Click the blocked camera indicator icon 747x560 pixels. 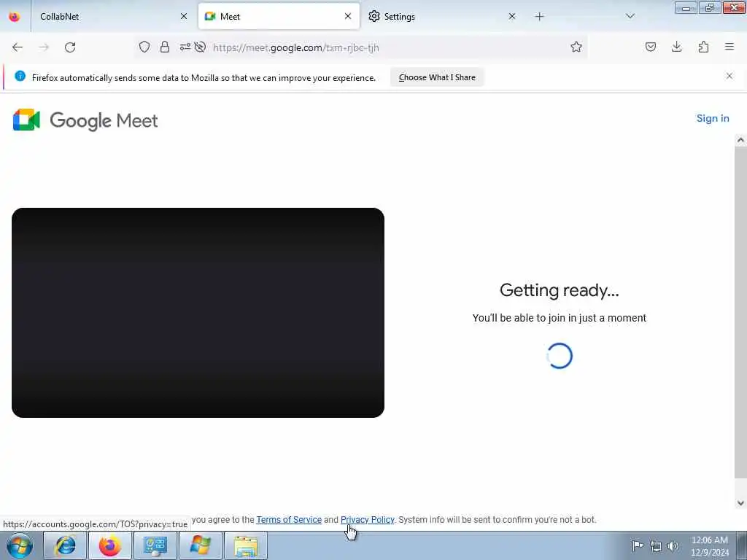[x=200, y=47]
